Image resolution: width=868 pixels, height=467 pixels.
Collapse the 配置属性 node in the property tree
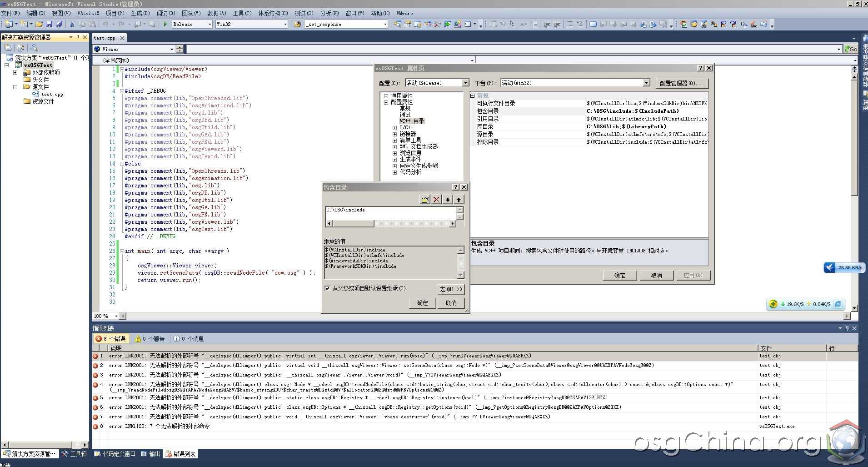(386, 102)
